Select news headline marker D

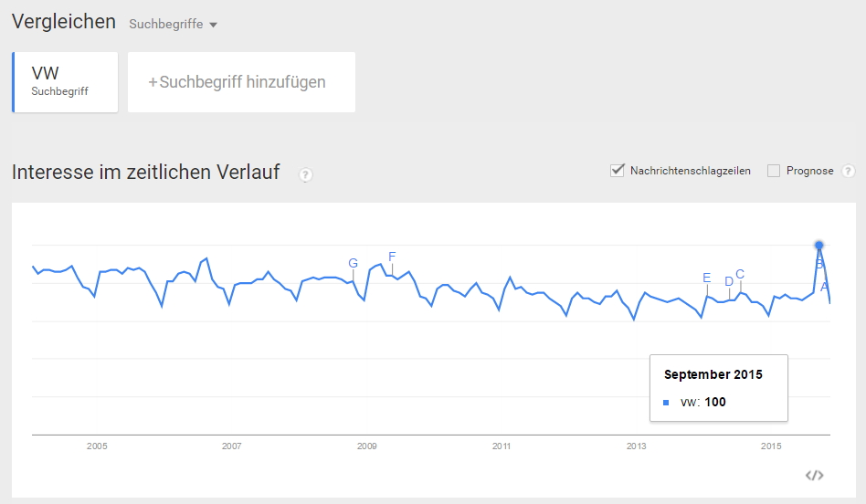[x=729, y=281]
